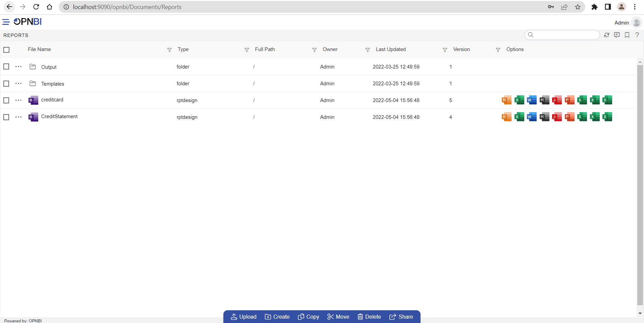Open the filter for File Name column
This screenshot has width=644, height=323.
tap(169, 50)
